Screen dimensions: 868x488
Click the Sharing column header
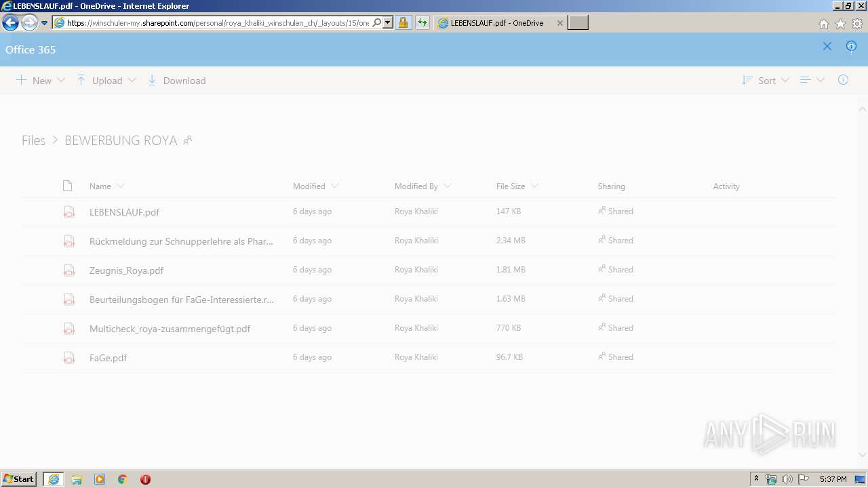point(612,186)
